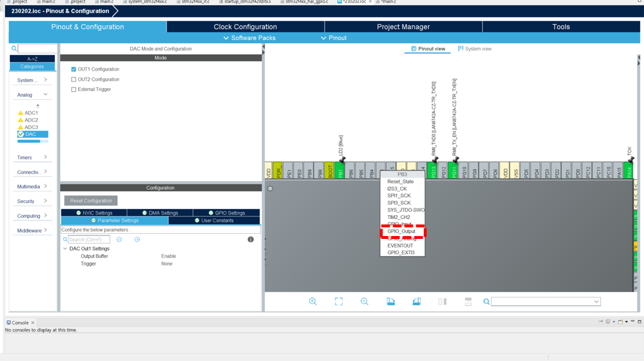Select the PD5 pin on the chip

526,170
